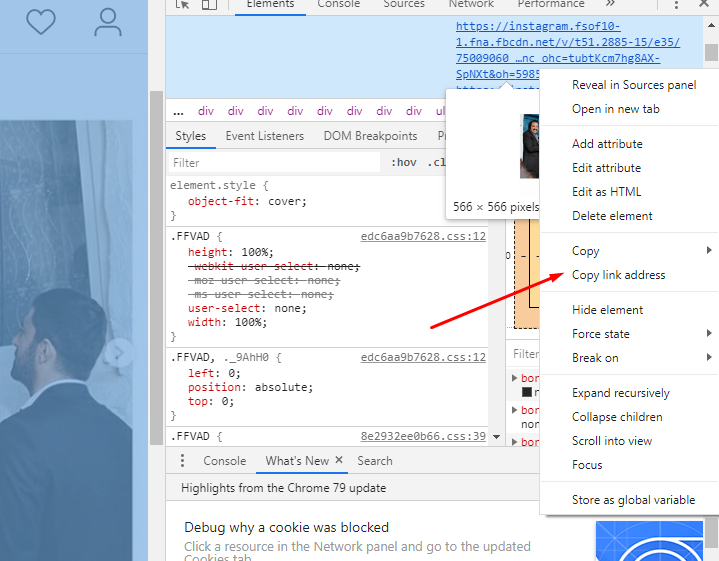Open edc6aa9b7628.css:12 link beside .FFVAD, ._9AhH0
719x561 pixels.
coord(423,357)
